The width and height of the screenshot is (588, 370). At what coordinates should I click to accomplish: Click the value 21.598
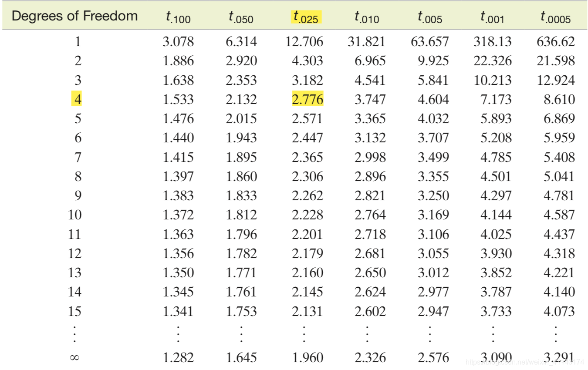[x=556, y=61]
